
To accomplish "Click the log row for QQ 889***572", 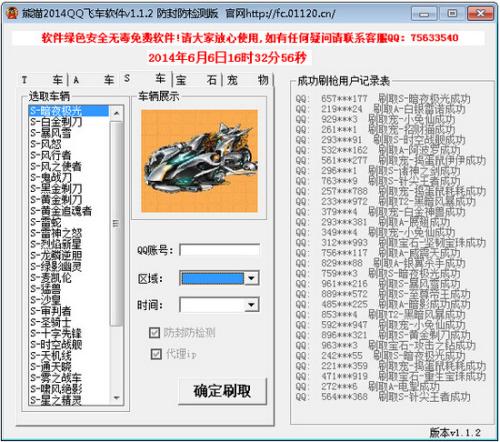I will (x=383, y=294).
